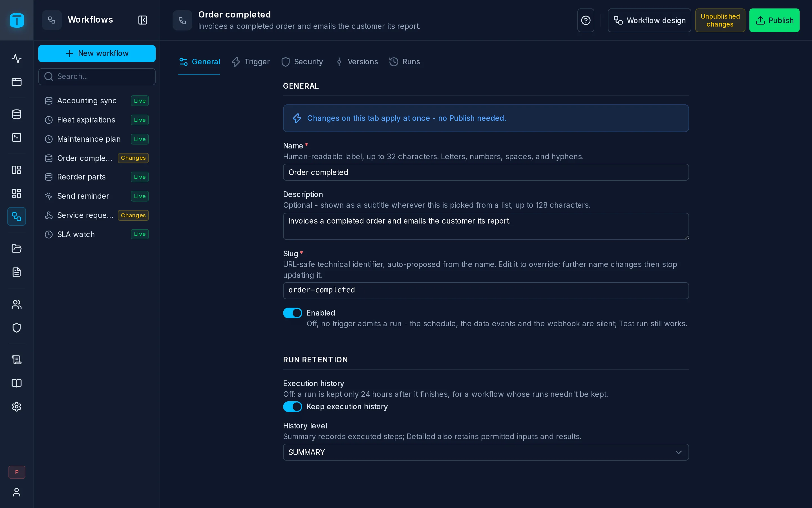Open the user profile icon at bottom

click(x=16, y=492)
